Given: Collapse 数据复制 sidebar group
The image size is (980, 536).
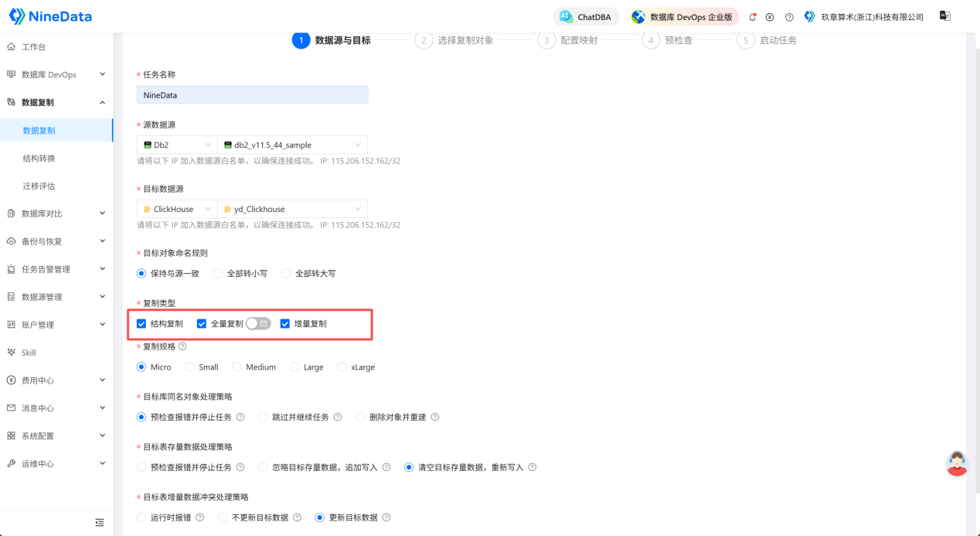Looking at the screenshot, I should coord(102,102).
